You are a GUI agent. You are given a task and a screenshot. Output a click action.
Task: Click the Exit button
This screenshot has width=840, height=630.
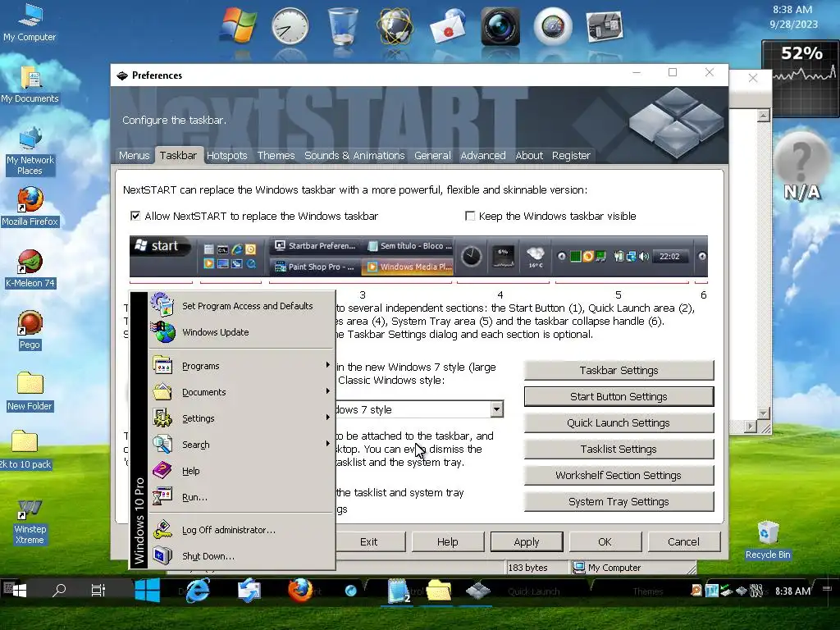tap(368, 541)
